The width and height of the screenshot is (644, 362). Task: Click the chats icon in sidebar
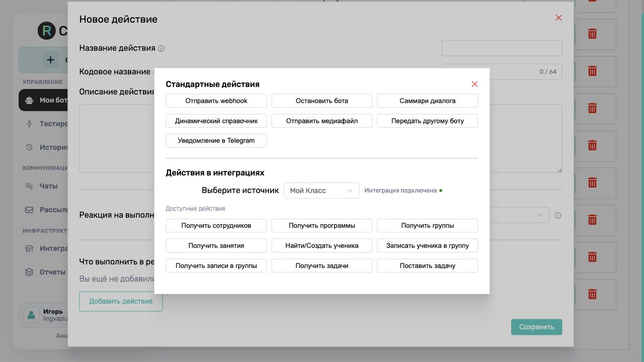click(29, 186)
